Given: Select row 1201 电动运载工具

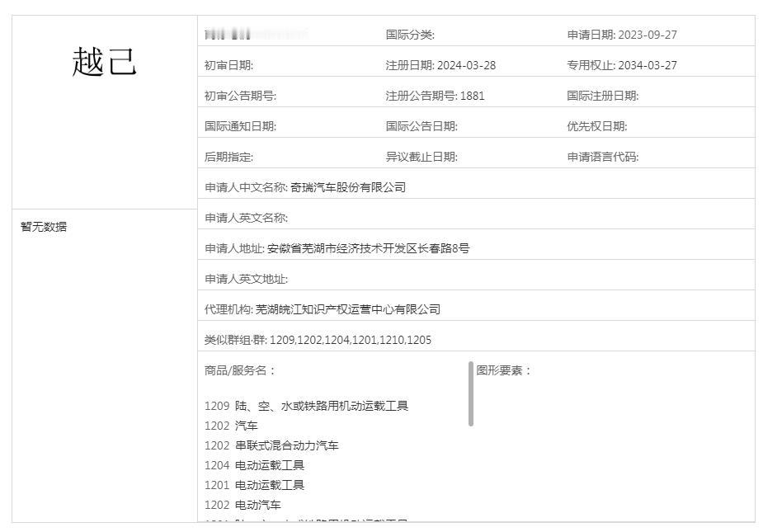Looking at the screenshot, I should pos(255,485).
